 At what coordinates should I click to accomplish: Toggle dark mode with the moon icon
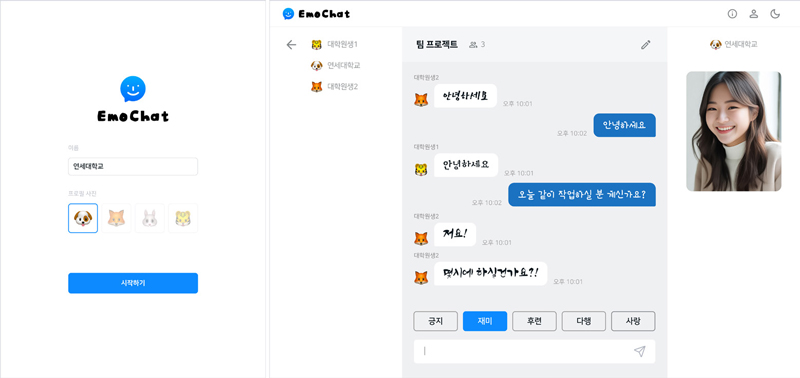pos(775,14)
